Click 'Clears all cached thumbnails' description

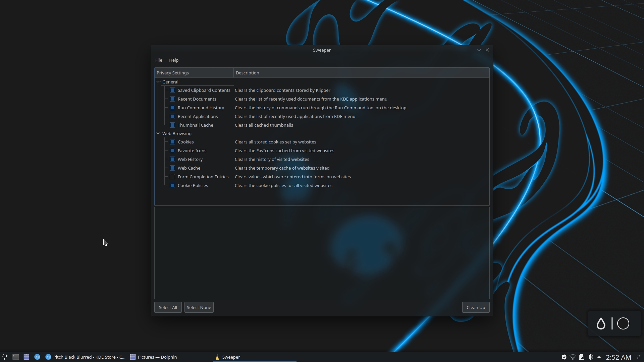[x=264, y=125]
